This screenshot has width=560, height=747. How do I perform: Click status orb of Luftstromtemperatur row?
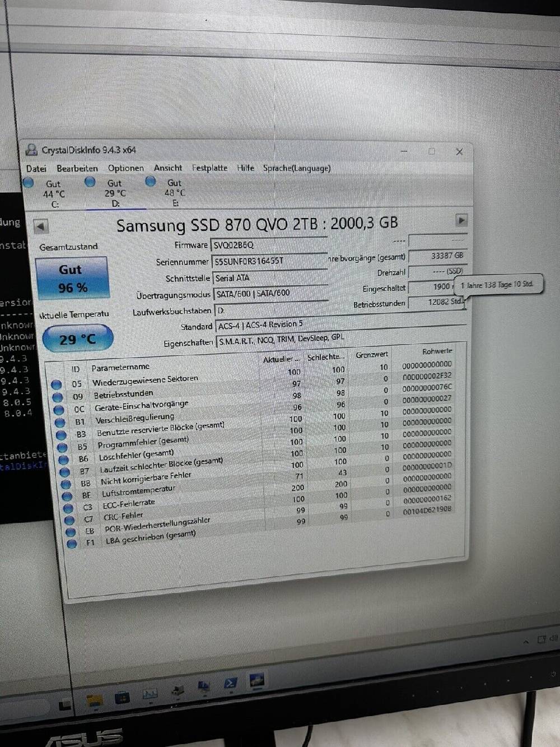click(x=67, y=497)
